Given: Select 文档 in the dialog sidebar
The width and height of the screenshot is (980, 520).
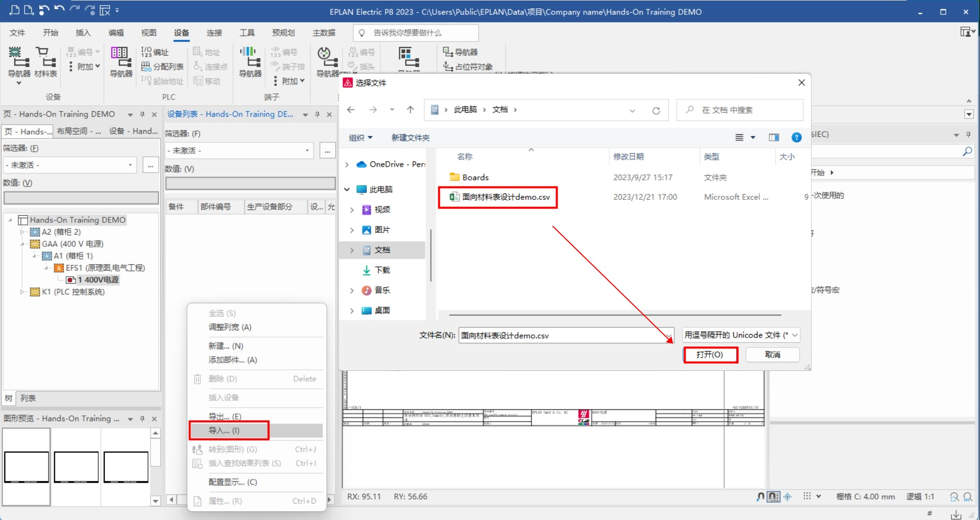Looking at the screenshot, I should pyautogui.click(x=382, y=250).
